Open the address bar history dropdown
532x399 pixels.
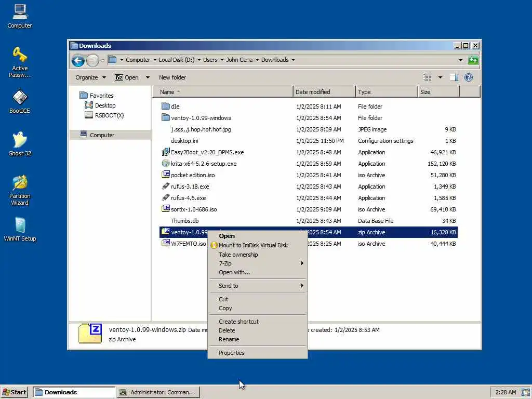coord(460,60)
